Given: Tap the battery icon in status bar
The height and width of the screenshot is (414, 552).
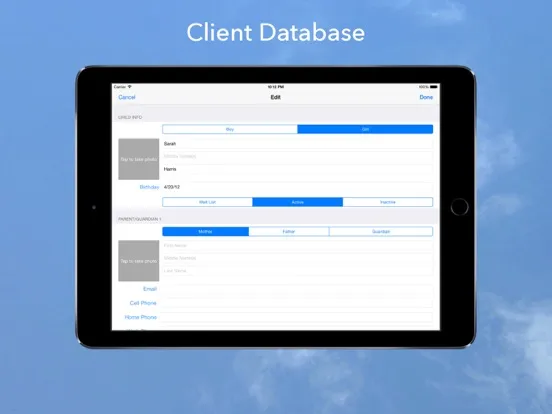Looking at the screenshot, I should [434, 87].
